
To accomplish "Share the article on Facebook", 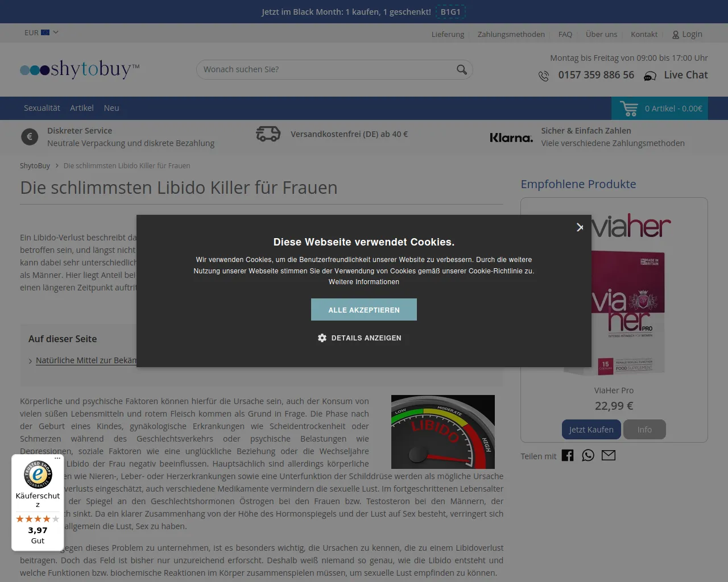I will [568, 455].
